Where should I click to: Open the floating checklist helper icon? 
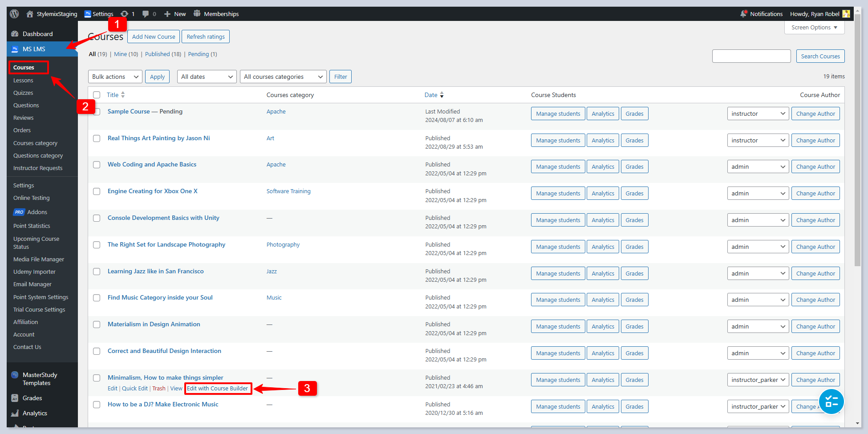coord(831,402)
